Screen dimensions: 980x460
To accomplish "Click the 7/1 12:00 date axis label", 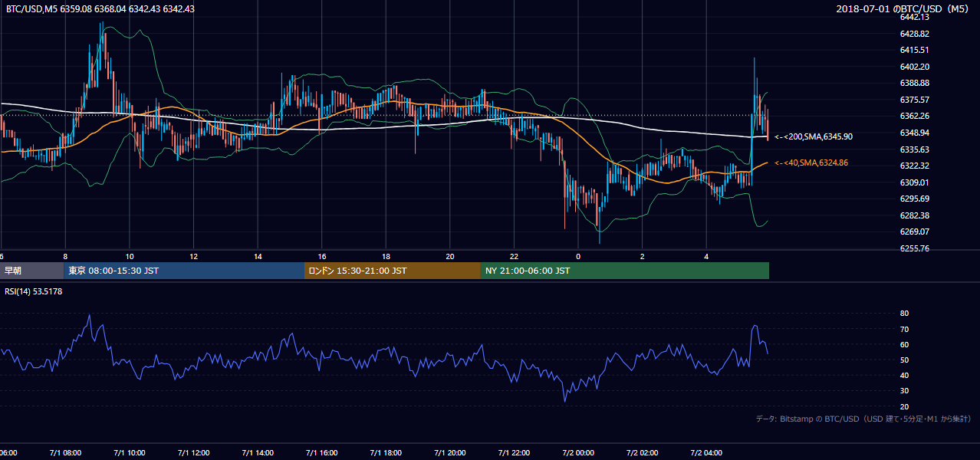I will coord(194,453).
